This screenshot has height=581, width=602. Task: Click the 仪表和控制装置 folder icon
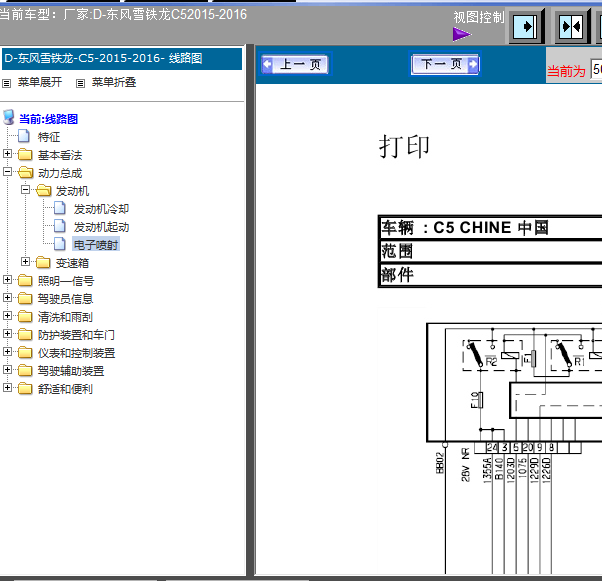pyautogui.click(x=25, y=353)
